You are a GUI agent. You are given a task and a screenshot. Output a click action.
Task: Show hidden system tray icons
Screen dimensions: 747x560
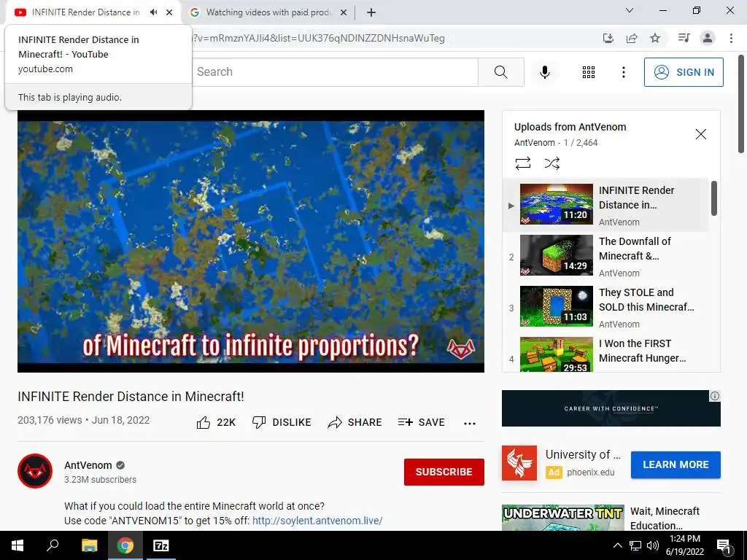617,545
